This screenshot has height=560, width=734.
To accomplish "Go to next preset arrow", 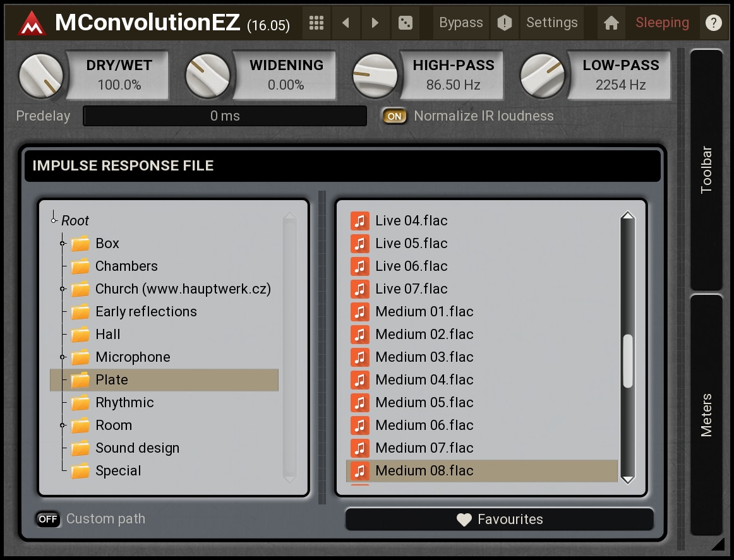I will [375, 23].
